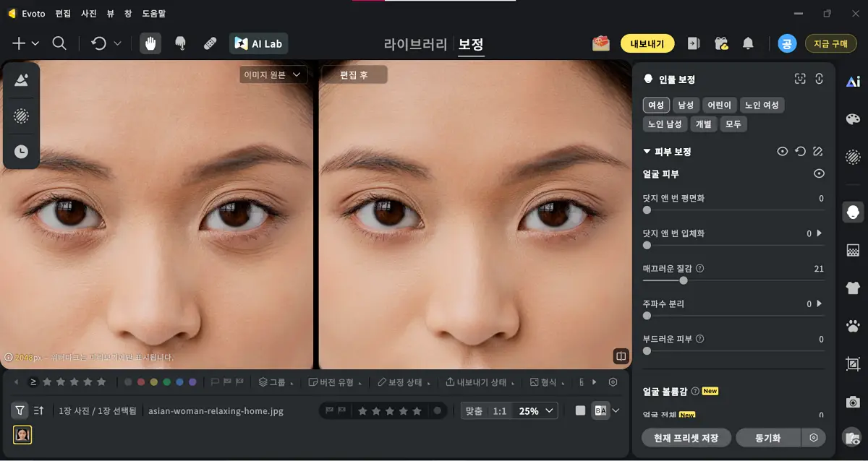Open the 도움말 menu

click(x=153, y=13)
